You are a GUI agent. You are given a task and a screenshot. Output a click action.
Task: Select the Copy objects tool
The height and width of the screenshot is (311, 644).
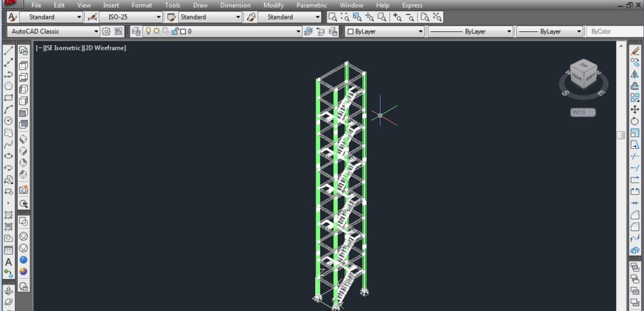635,63
